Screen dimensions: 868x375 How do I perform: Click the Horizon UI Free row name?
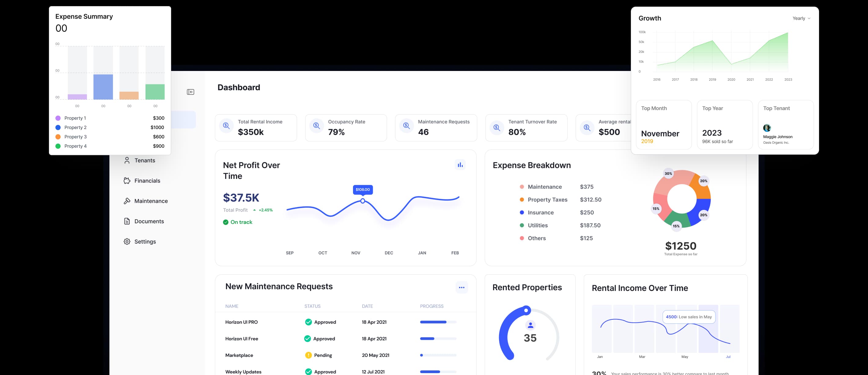(x=241, y=339)
